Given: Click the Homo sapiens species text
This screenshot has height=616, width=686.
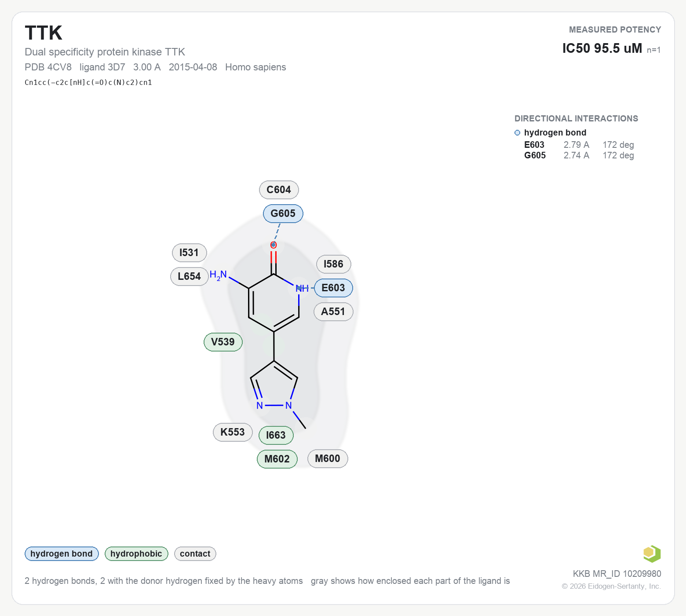Looking at the screenshot, I should (x=255, y=67).
